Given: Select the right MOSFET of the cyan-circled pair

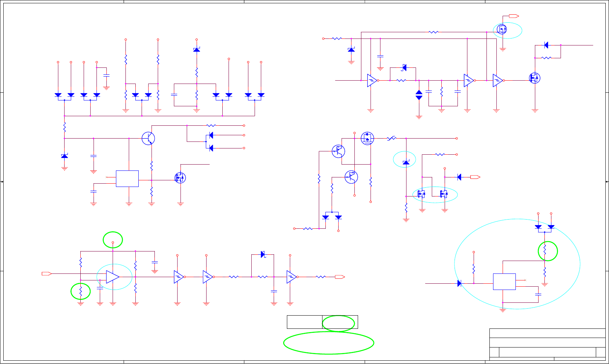Looking at the screenshot, I should [x=444, y=194].
